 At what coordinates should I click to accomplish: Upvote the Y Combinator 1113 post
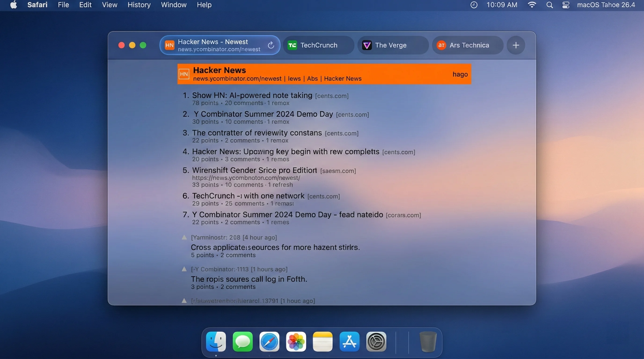(184, 269)
